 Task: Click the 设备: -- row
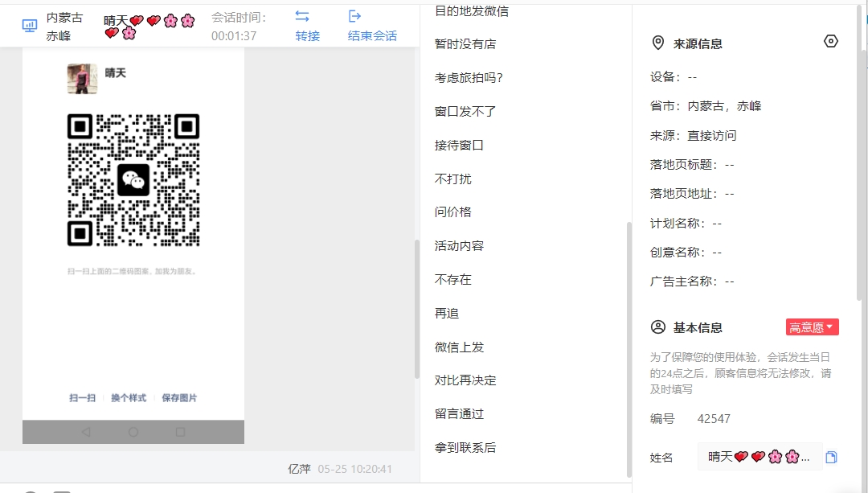tap(674, 77)
